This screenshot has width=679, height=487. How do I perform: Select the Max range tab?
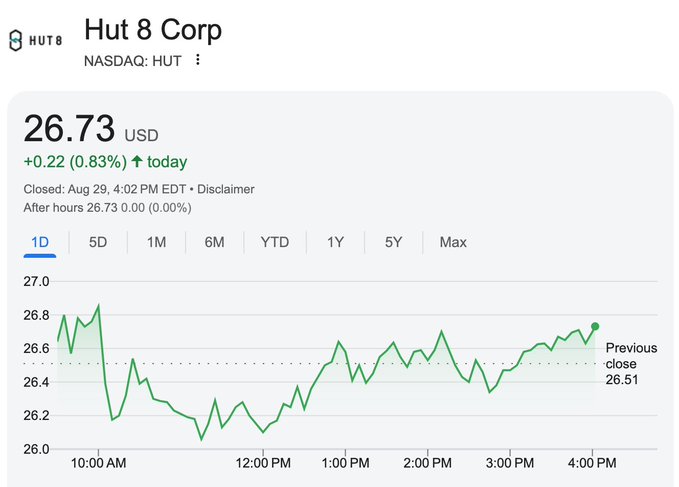point(453,242)
